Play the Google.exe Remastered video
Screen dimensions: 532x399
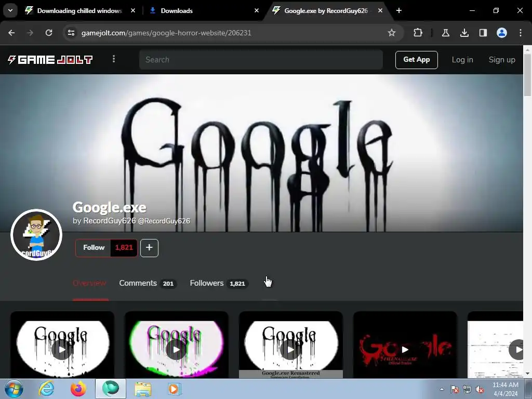291,350
